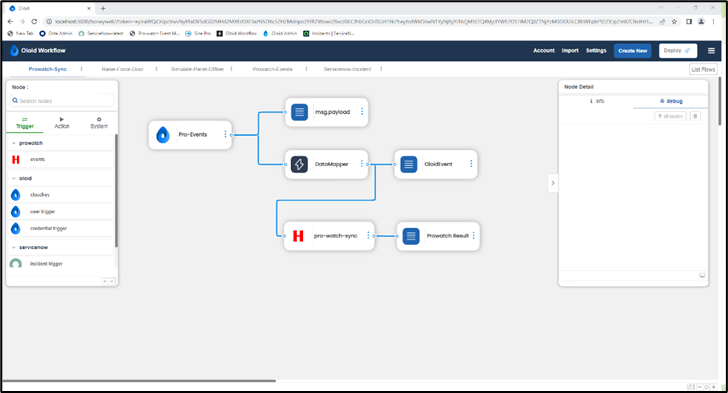Image resolution: width=728 pixels, height=393 pixels.
Task: Open OloidEvent node options dots
Action: click(x=471, y=164)
